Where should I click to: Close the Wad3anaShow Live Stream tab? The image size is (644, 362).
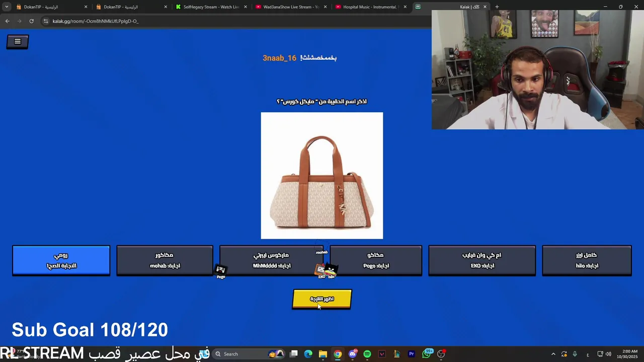[326, 7]
